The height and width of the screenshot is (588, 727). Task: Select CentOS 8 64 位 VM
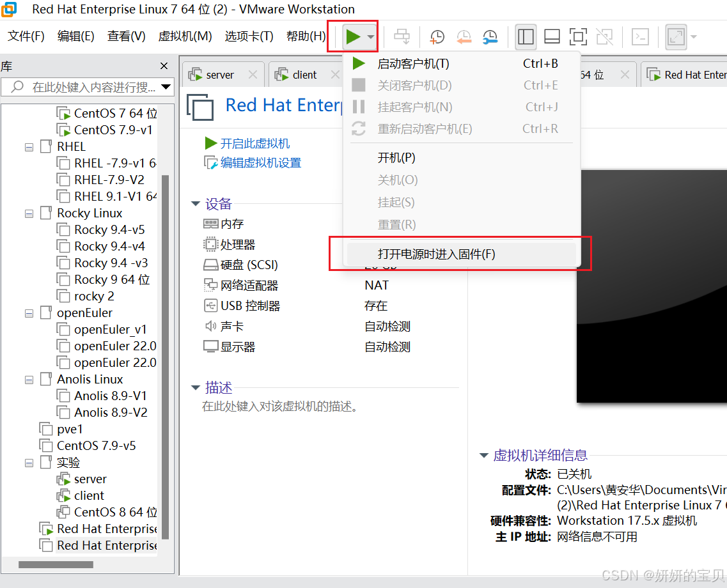point(116,513)
